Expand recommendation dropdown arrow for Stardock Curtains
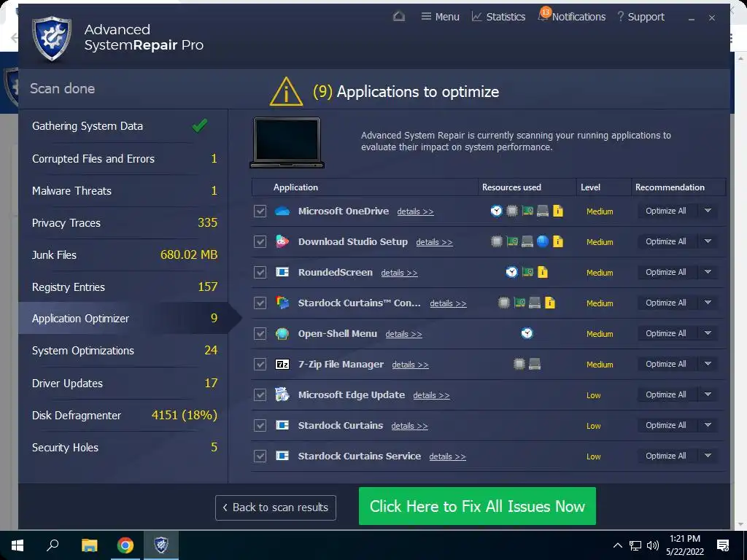 click(708, 425)
